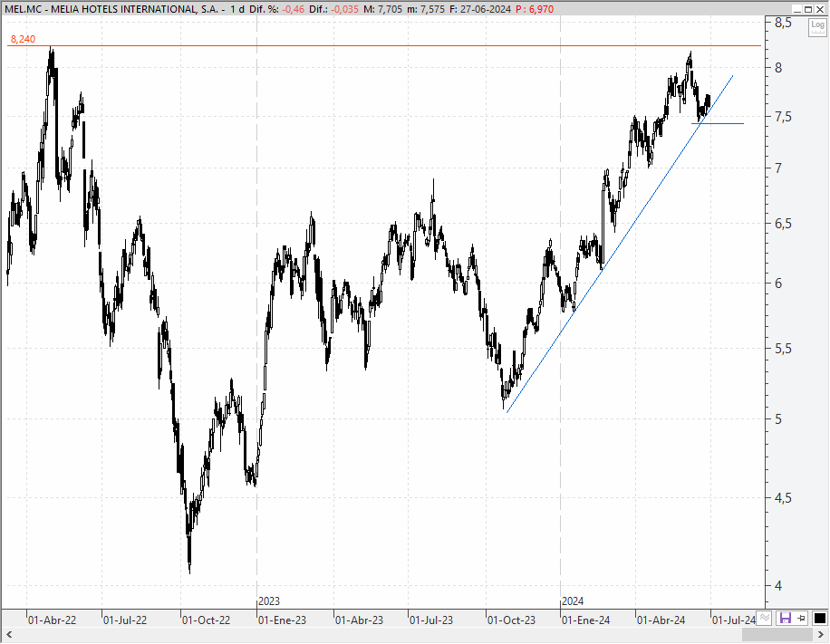
Task: Click the F: 27-06-2024 date text
Action: click(479, 9)
